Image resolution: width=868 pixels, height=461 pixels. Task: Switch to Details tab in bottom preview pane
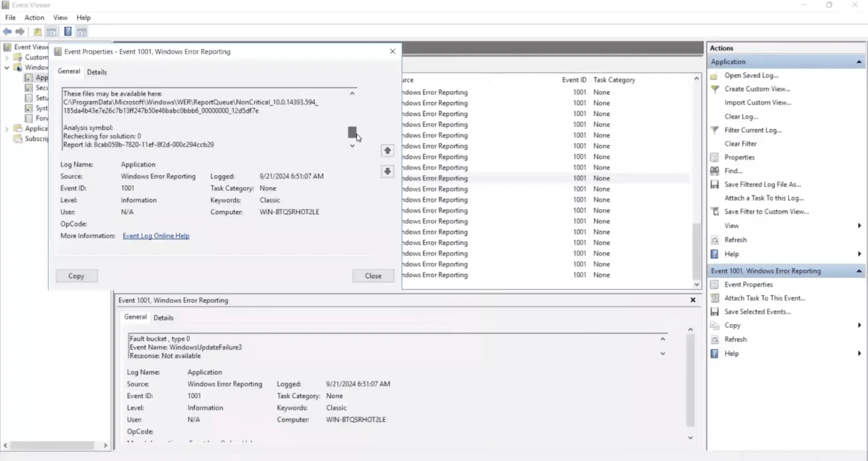163,318
